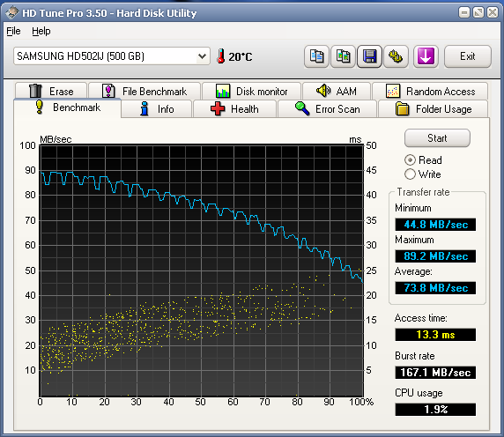Switch to the Random Access tab
The image size is (504, 437).
(x=430, y=92)
